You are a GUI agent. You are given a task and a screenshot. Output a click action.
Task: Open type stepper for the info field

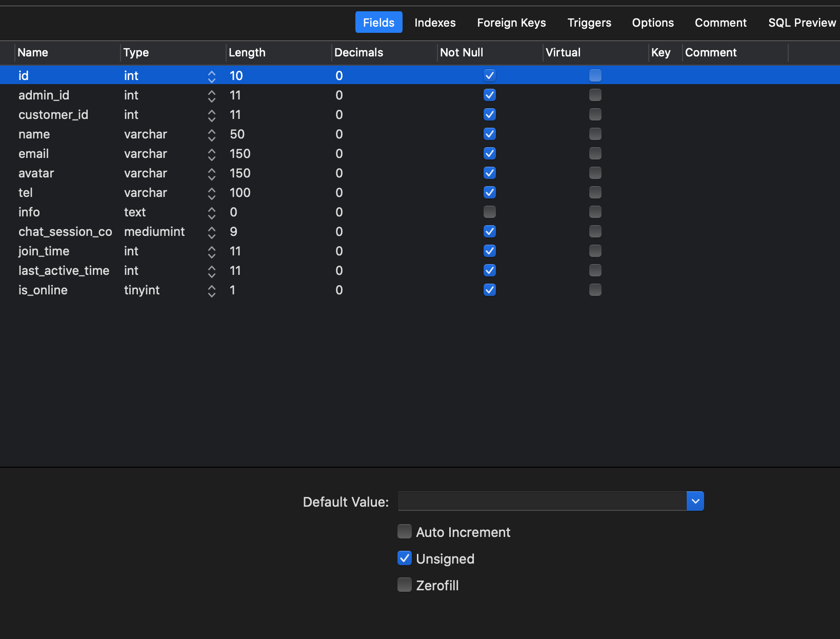(x=212, y=213)
